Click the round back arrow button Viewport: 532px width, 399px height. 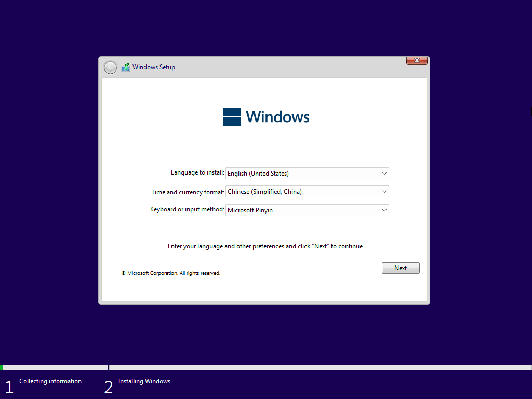pyautogui.click(x=110, y=68)
